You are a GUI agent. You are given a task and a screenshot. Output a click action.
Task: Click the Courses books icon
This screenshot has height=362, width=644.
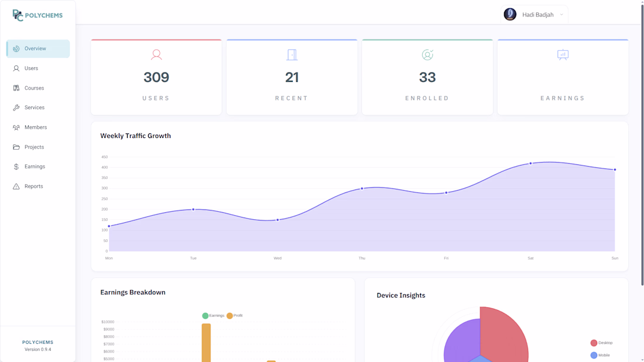pos(16,88)
